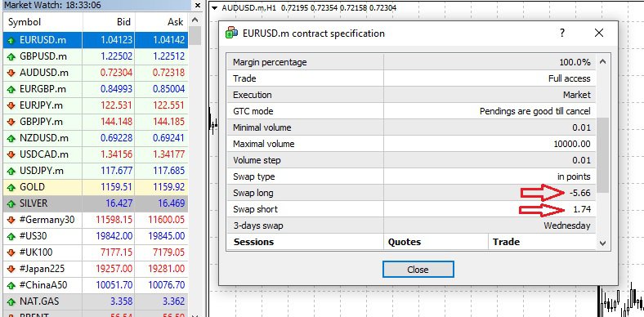Click the green arrow icon beside GBPUSD.m

tap(11, 57)
